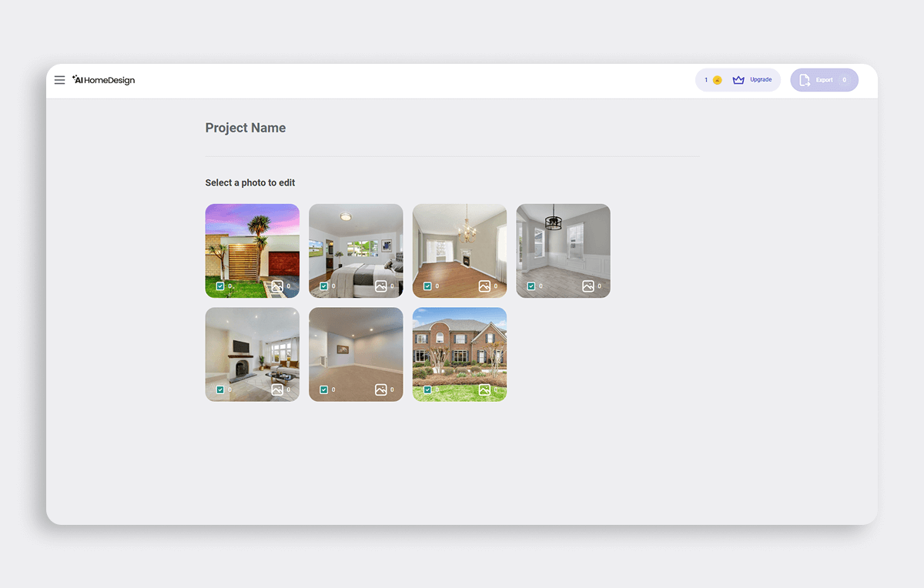The width and height of the screenshot is (924, 588).
Task: Select the palm tree exterior photo
Action: pyautogui.click(x=252, y=250)
